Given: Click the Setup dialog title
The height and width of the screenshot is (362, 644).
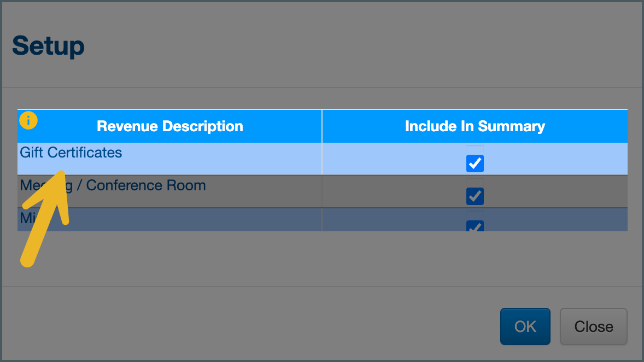Looking at the screenshot, I should [48, 46].
